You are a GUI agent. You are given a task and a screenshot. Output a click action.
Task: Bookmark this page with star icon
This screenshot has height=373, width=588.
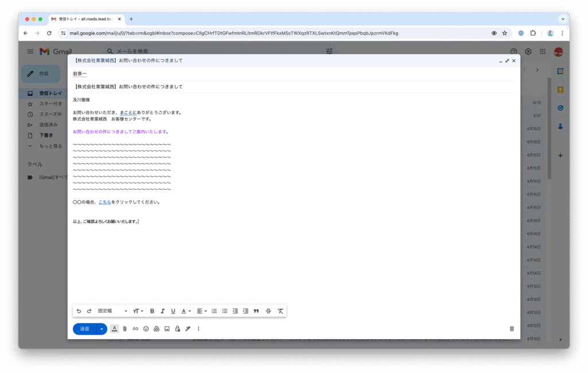tap(505, 33)
